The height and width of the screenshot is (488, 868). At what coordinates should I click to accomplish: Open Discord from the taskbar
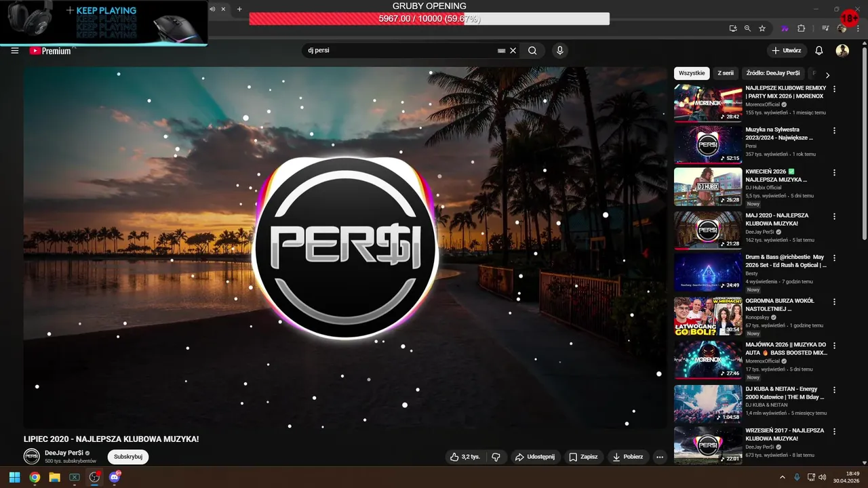[x=115, y=477]
